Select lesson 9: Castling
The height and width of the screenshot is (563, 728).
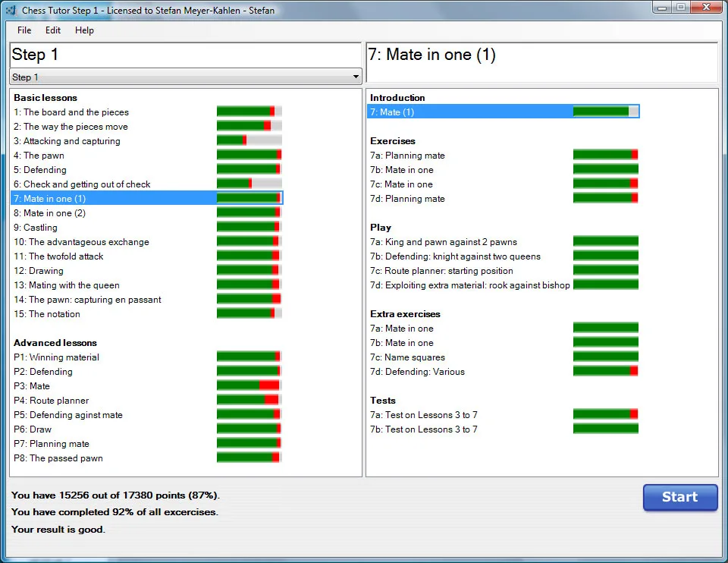pos(36,227)
